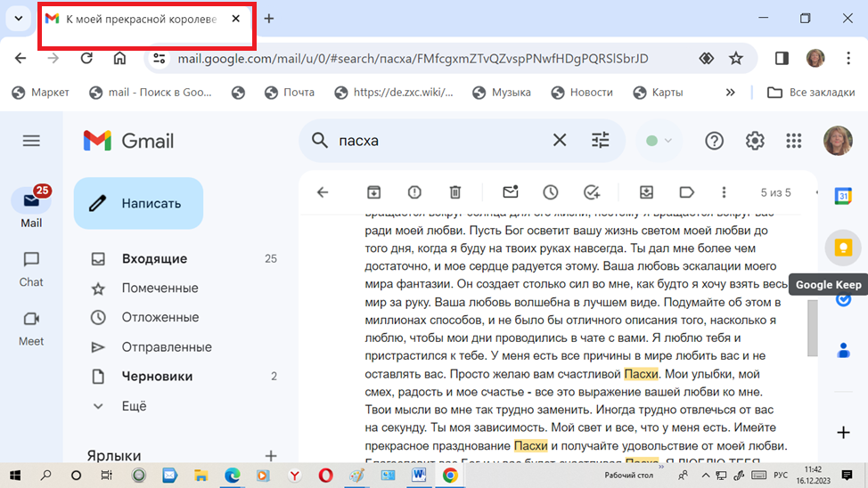The height and width of the screenshot is (488, 868).
Task: Open the Opera browser in the taskbar
Action: (325, 476)
